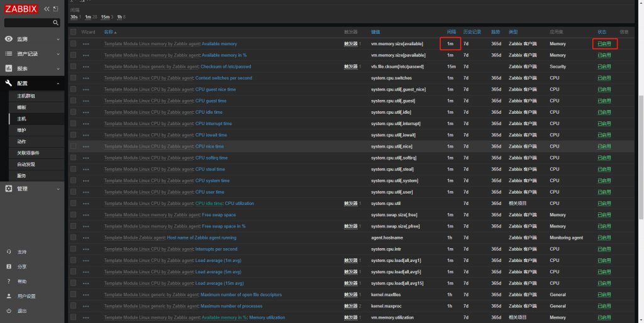Open the wizard dots menu for Host name of Zabbix agent running
This screenshot has width=644, height=323.
pyautogui.click(x=86, y=238)
